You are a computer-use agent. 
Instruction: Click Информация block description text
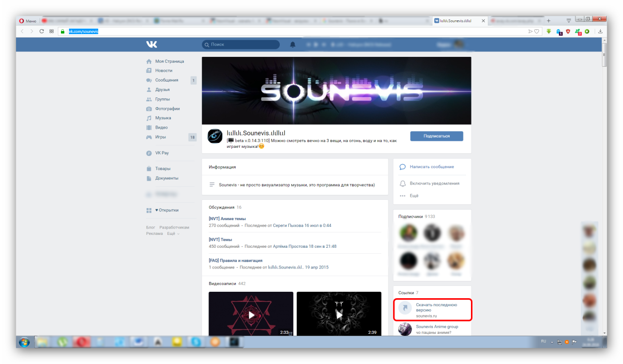tap(297, 184)
